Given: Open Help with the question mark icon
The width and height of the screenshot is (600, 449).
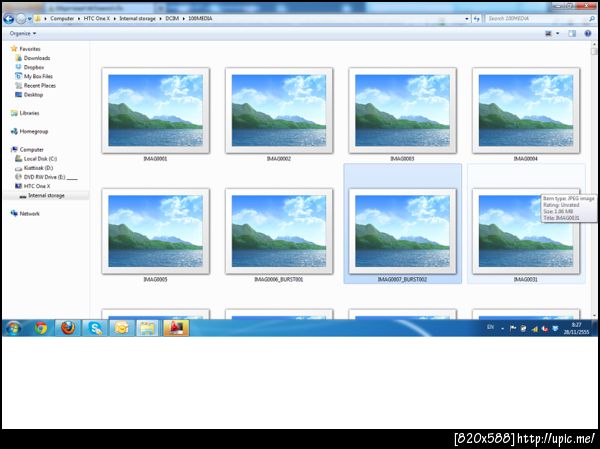Looking at the screenshot, I should [588, 34].
